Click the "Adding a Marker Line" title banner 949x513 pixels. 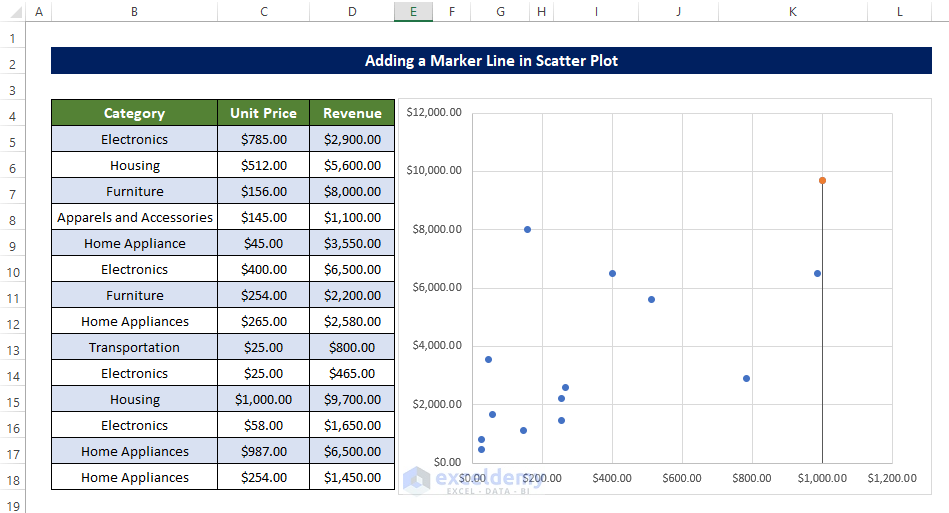tap(491, 61)
